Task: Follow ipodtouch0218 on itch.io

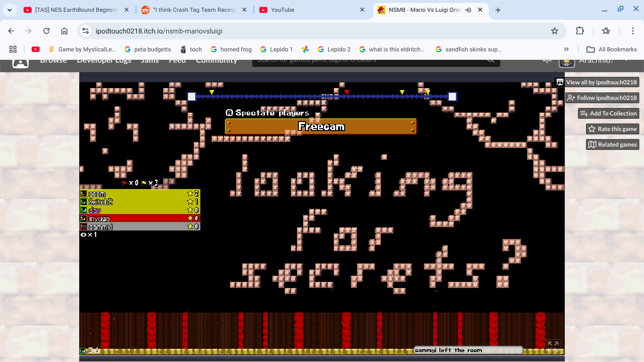Action: [x=602, y=98]
